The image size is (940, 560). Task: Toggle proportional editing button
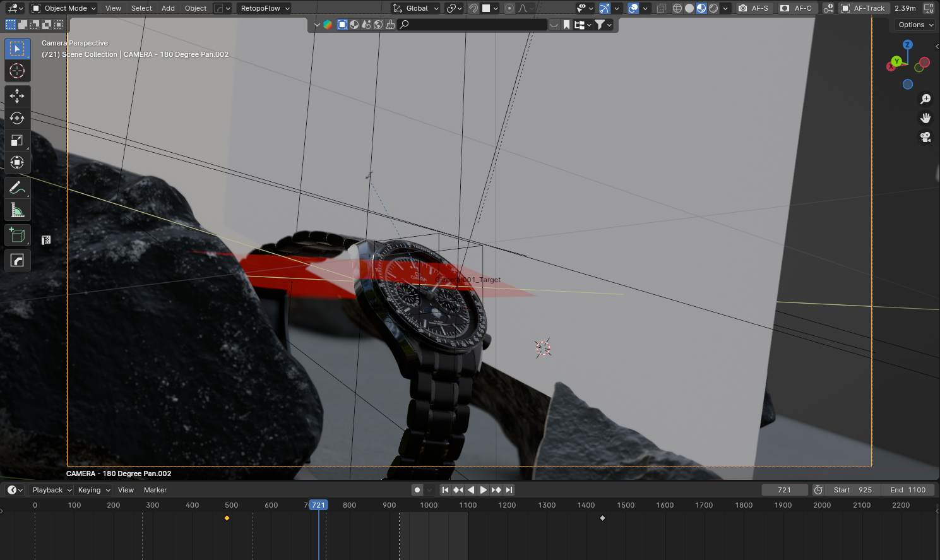tap(509, 8)
